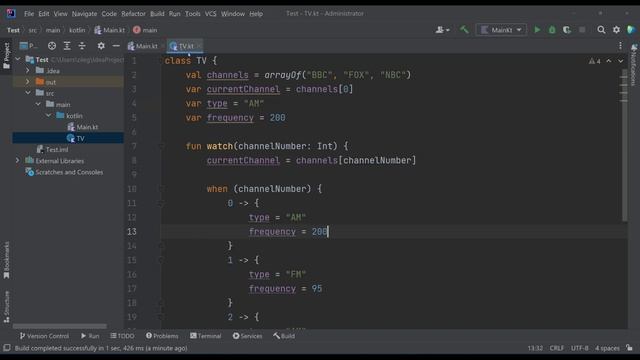Click caret position 13:32 in status bar
Viewport: 640px width, 360px height.
(x=535, y=348)
